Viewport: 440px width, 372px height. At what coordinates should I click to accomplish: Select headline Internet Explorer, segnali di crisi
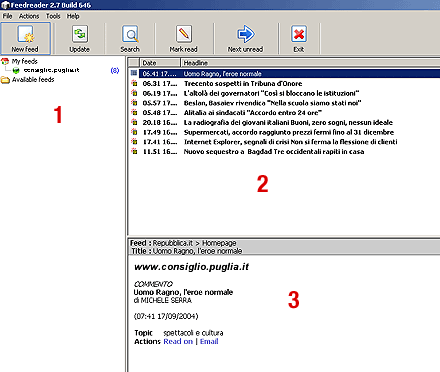[290, 142]
